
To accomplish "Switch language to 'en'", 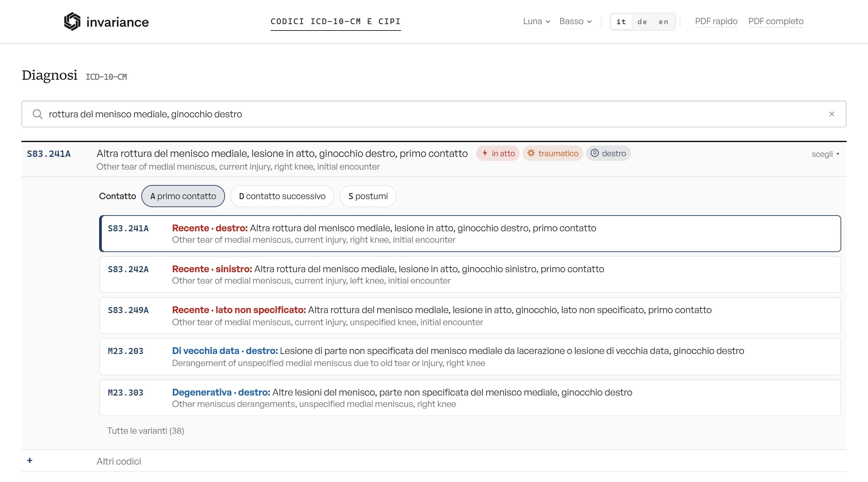I will pyautogui.click(x=663, y=22).
